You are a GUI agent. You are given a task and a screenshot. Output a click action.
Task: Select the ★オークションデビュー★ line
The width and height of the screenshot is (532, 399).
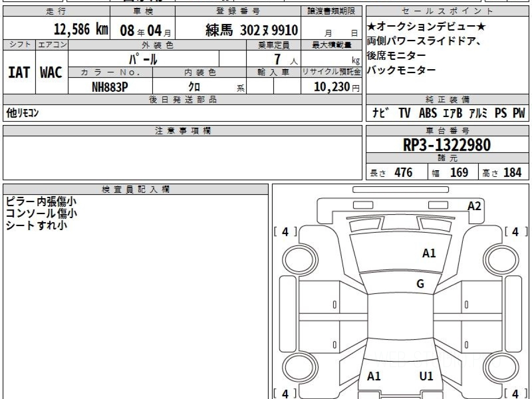426,27
